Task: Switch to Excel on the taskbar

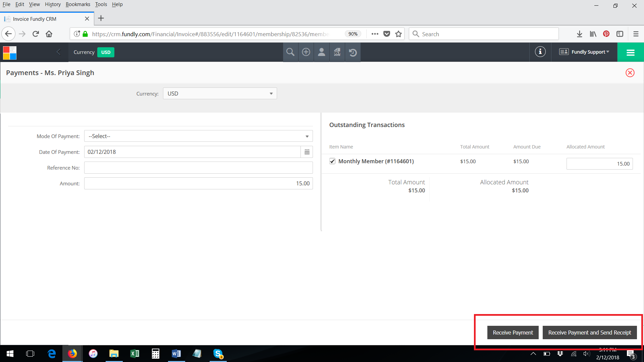Action: tap(135, 354)
